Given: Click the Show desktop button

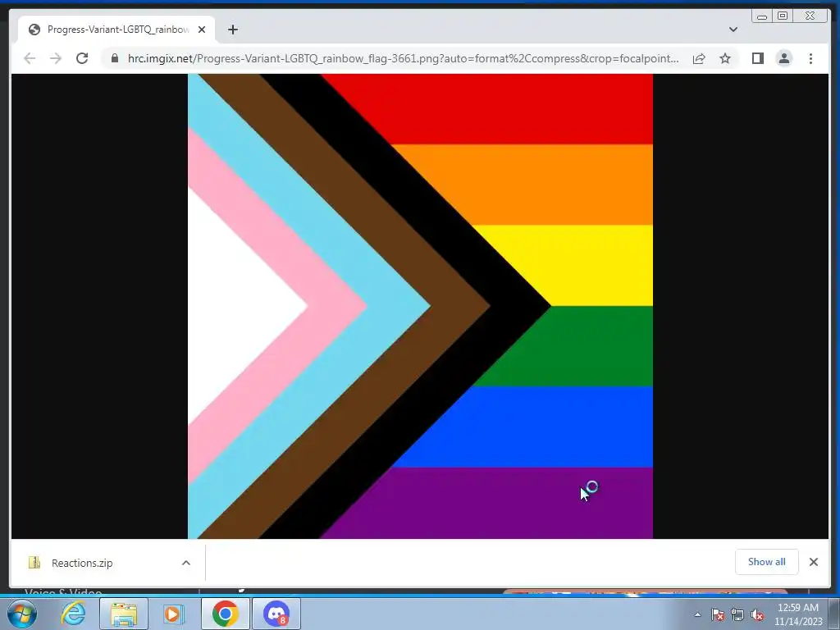Looking at the screenshot, I should tap(834, 614).
